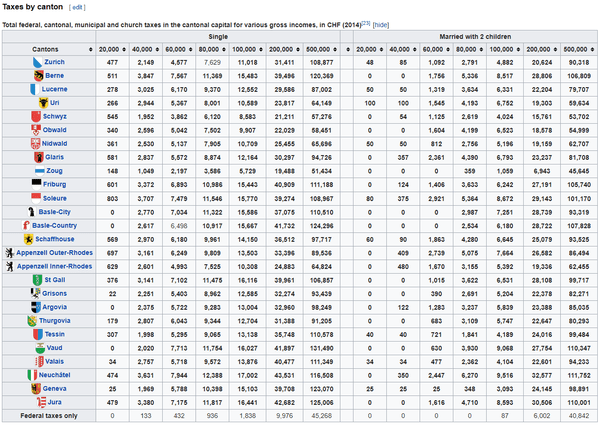Click the Tessin red-and-blue flag icon

(35, 333)
